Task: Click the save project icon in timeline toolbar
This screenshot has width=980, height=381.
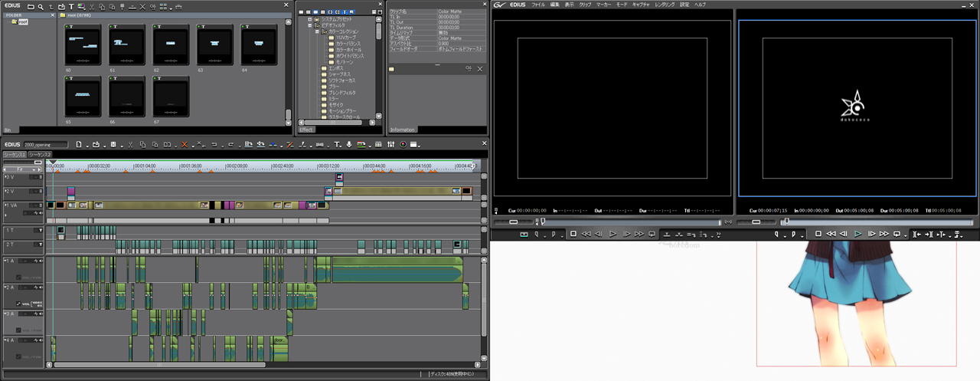Action: (113, 145)
